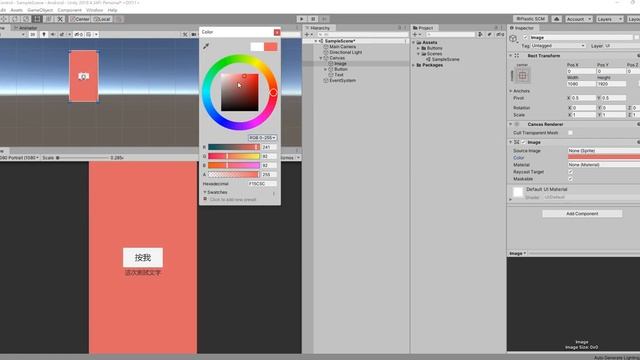Select SampleScene asset in Project panel
640x360 pixels.
pyautogui.click(x=445, y=60)
